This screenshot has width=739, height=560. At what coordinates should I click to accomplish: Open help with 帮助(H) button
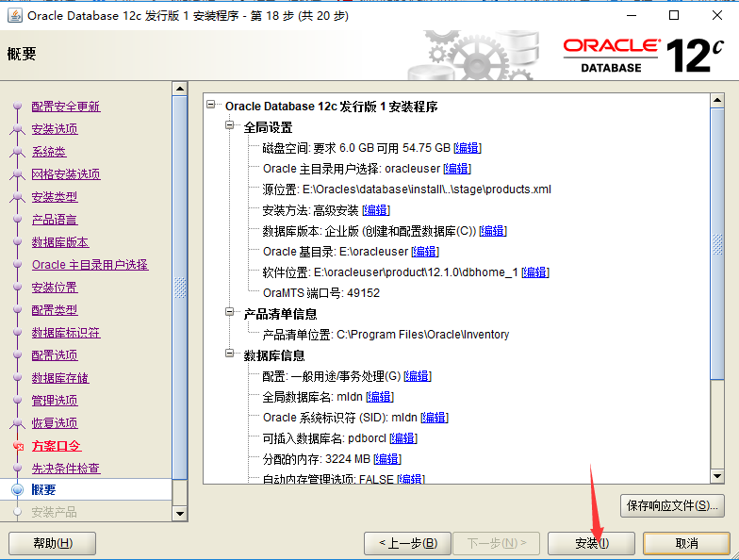pyautogui.click(x=53, y=543)
